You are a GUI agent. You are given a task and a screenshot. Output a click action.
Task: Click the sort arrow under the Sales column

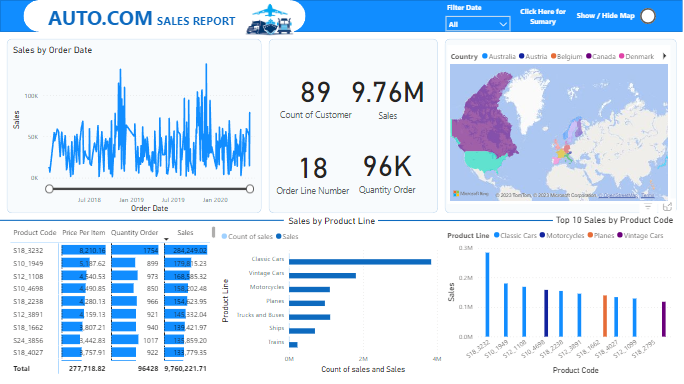166,239
